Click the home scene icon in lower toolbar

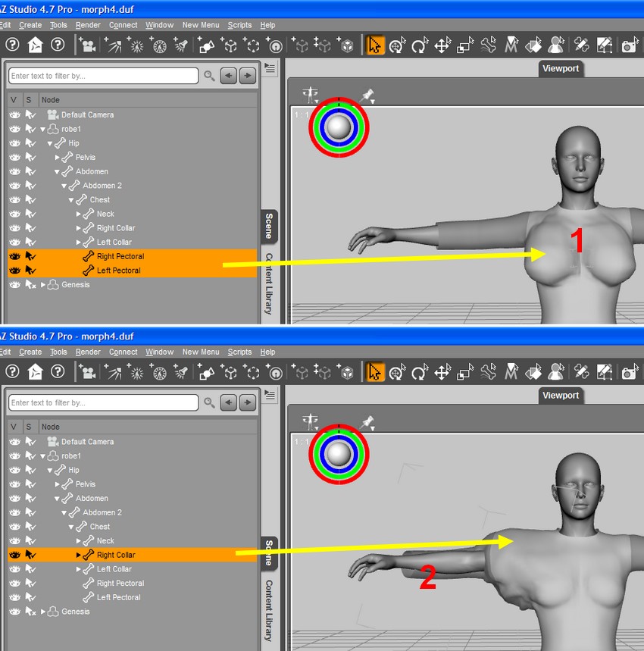click(35, 372)
